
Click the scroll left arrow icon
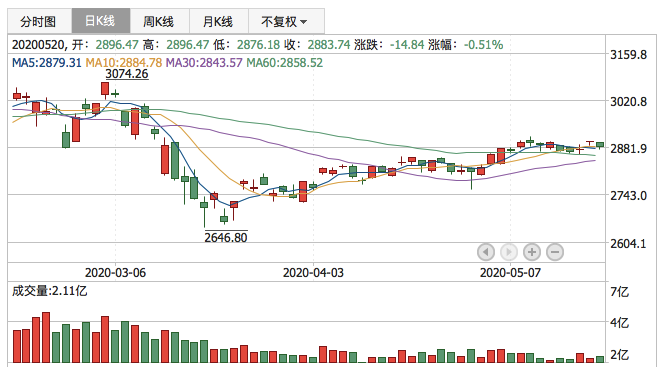[486, 252]
